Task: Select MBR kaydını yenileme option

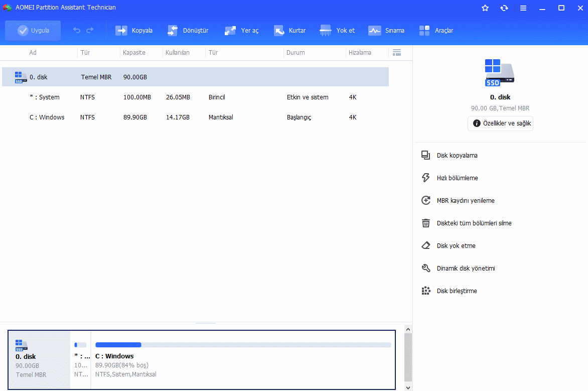Action: (465, 201)
